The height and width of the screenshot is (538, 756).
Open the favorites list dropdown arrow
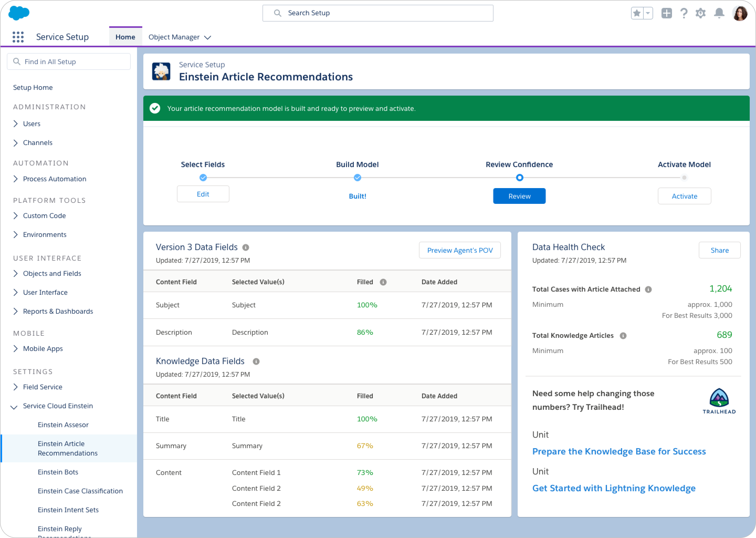[648, 13]
